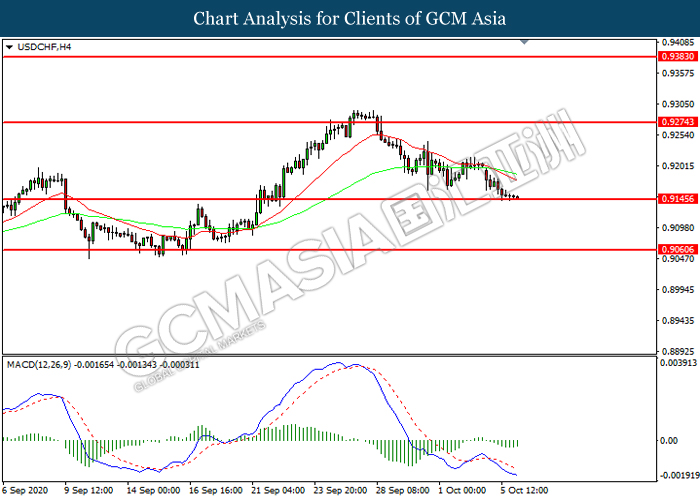Click the 0.93575 price scale value
Viewport: 700px width, 500px height.
pos(678,73)
